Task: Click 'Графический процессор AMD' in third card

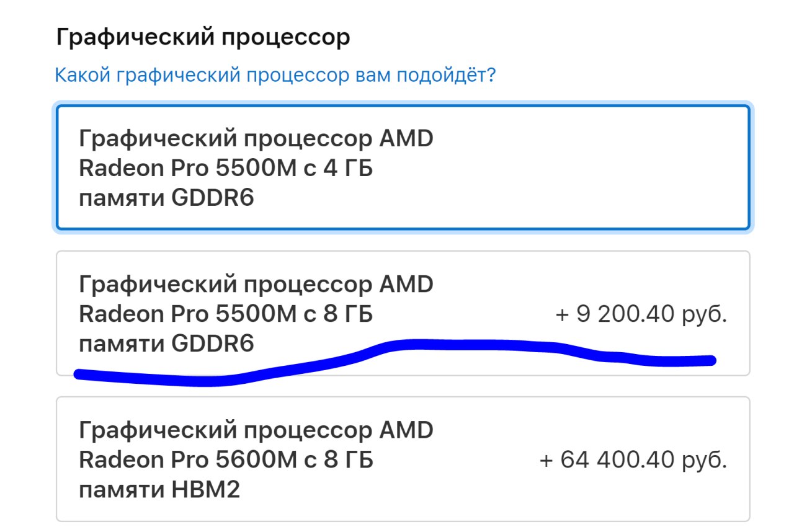Action: [x=256, y=430]
